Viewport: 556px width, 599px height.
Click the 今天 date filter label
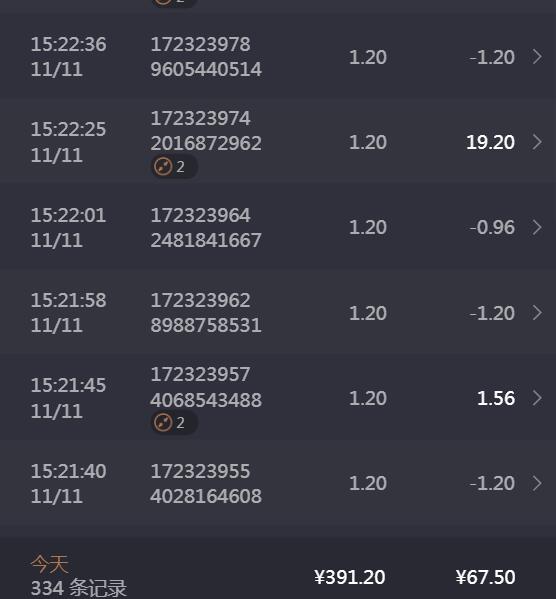(49, 564)
